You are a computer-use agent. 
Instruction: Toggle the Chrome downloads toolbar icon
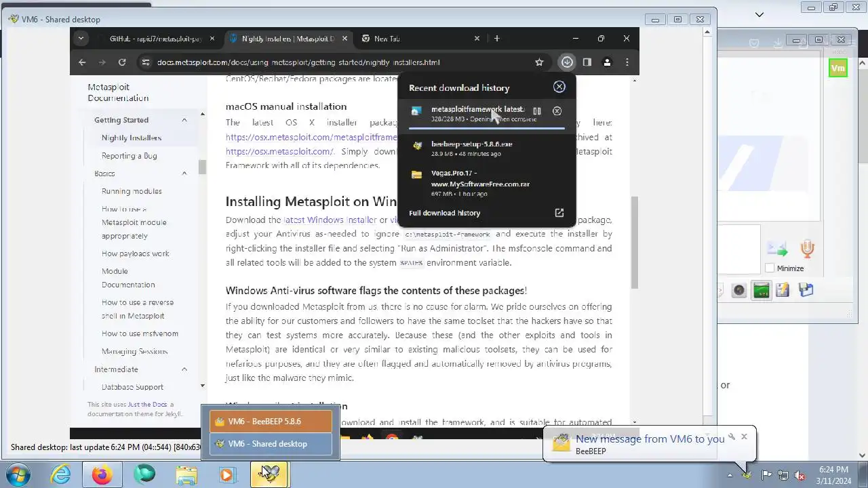coord(567,62)
